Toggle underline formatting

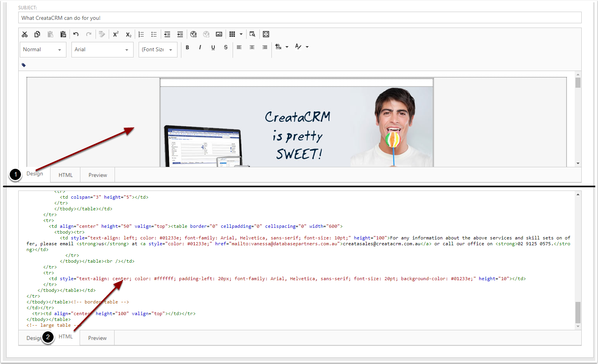click(x=213, y=47)
